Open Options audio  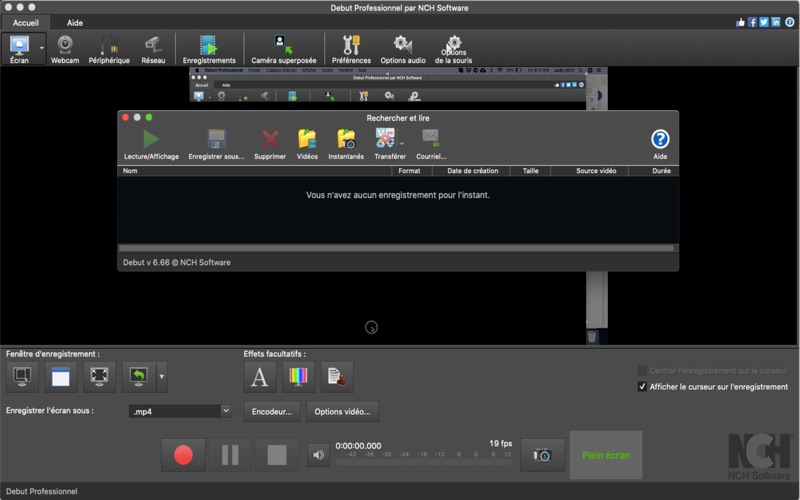coord(403,49)
